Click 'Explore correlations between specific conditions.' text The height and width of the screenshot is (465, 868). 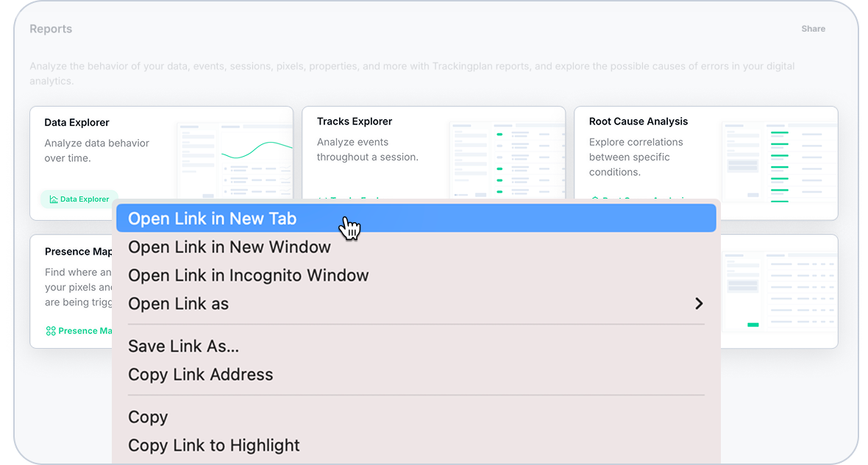(636, 157)
